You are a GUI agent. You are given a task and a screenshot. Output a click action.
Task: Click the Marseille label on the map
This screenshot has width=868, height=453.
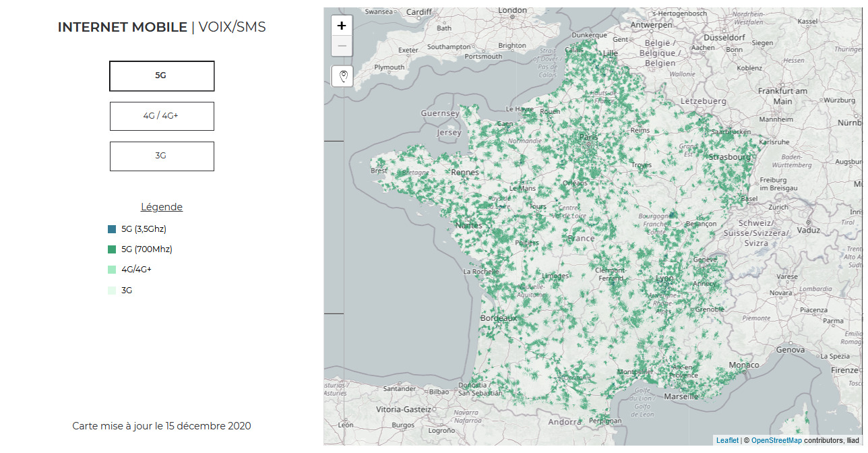[x=681, y=396]
